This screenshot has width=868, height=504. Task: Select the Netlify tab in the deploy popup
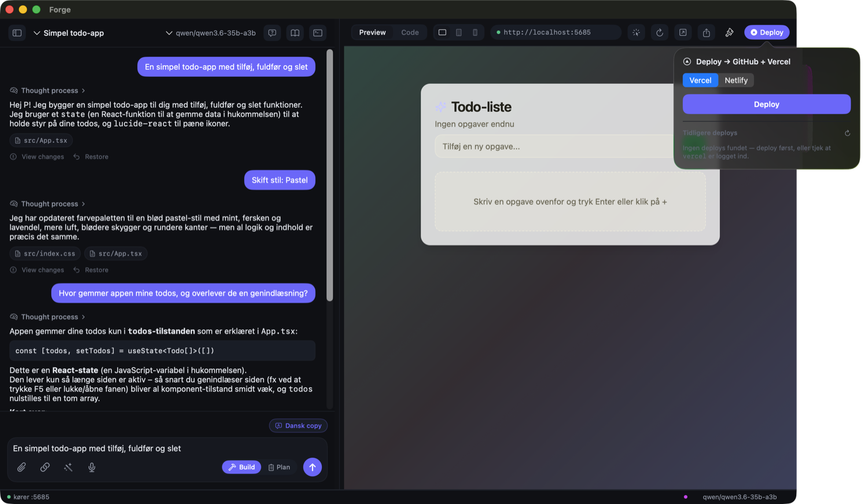736,80
